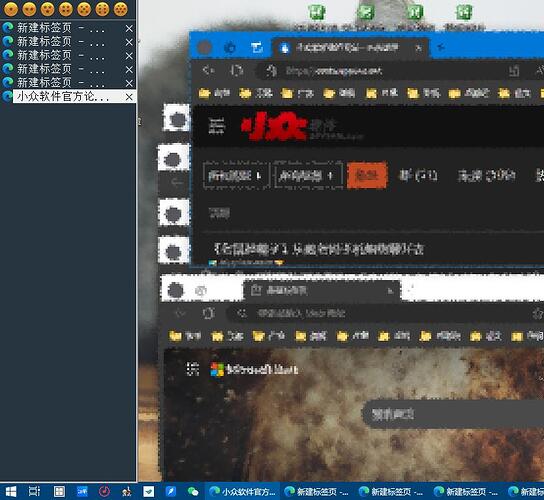Open apps grid icon beside Microsoft logo
The height and width of the screenshot is (500, 544).
[x=193, y=369]
